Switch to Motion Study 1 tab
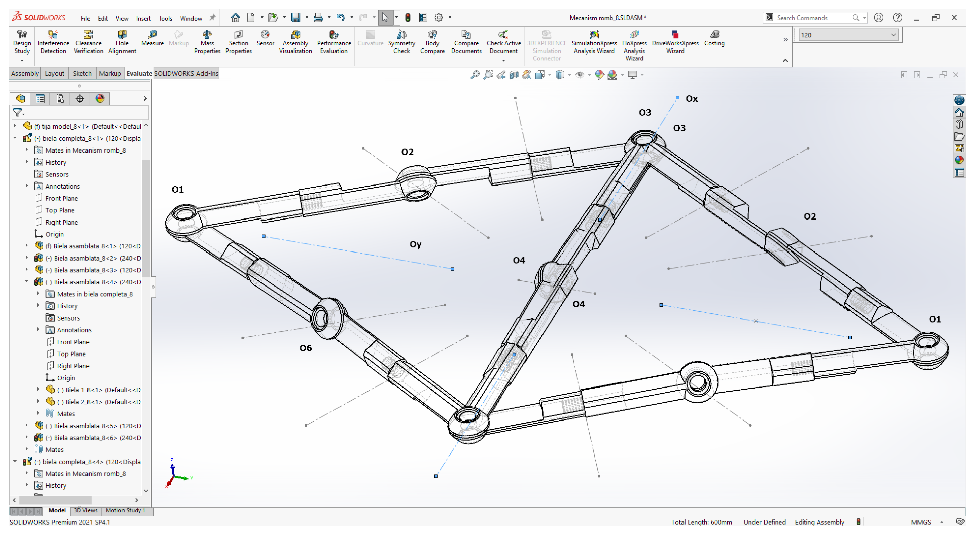 [x=125, y=511]
